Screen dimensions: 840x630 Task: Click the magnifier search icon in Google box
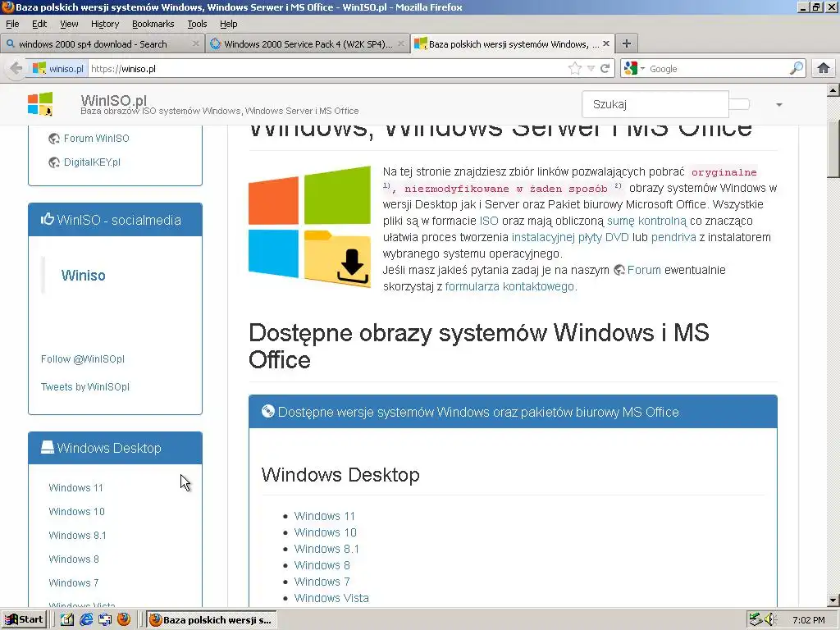pyautogui.click(x=797, y=68)
